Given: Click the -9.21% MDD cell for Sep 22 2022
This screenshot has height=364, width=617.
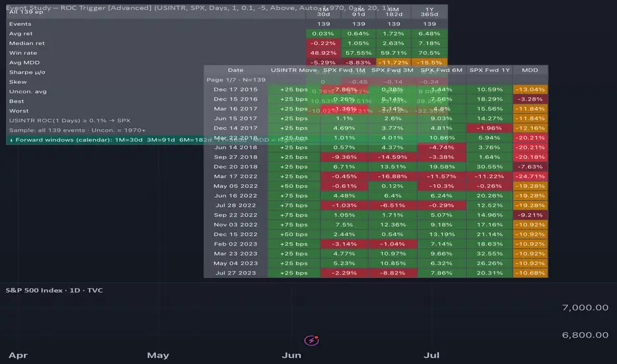Looking at the screenshot, I should [x=530, y=215].
